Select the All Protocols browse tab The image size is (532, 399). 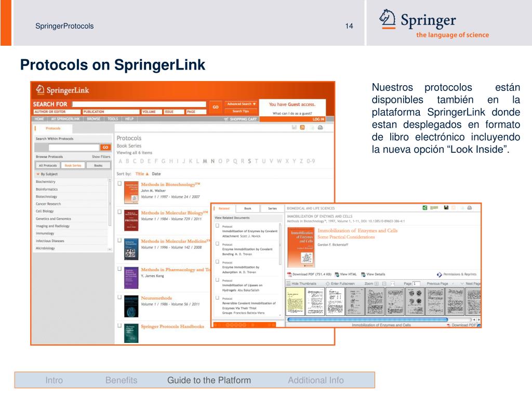coord(48,166)
